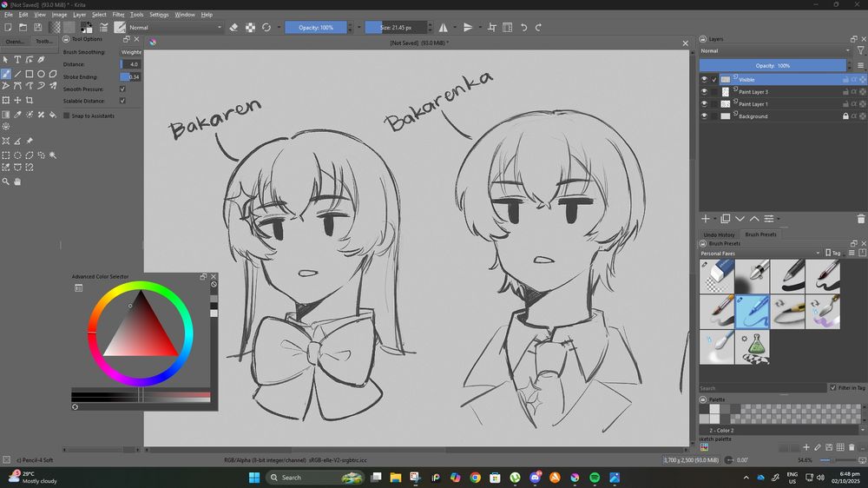This screenshot has width=868, height=488.
Task: Pick the Rectangle shape tool
Action: pos(30,74)
